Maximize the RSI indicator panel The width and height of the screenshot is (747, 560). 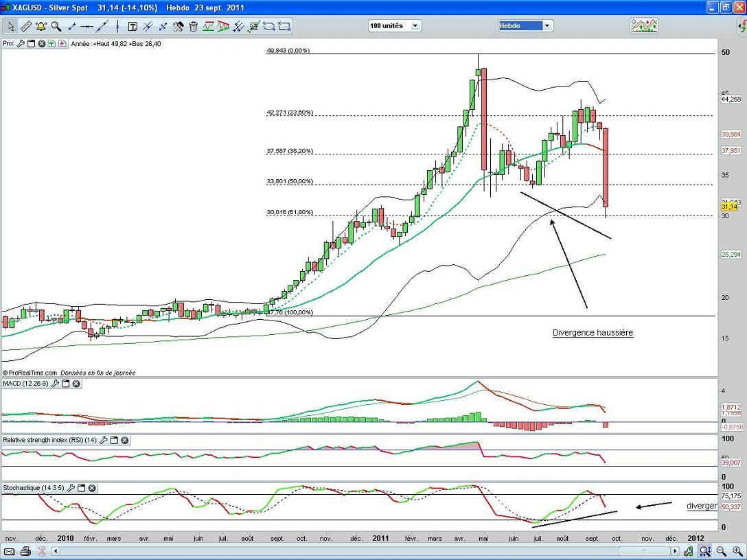click(114, 440)
